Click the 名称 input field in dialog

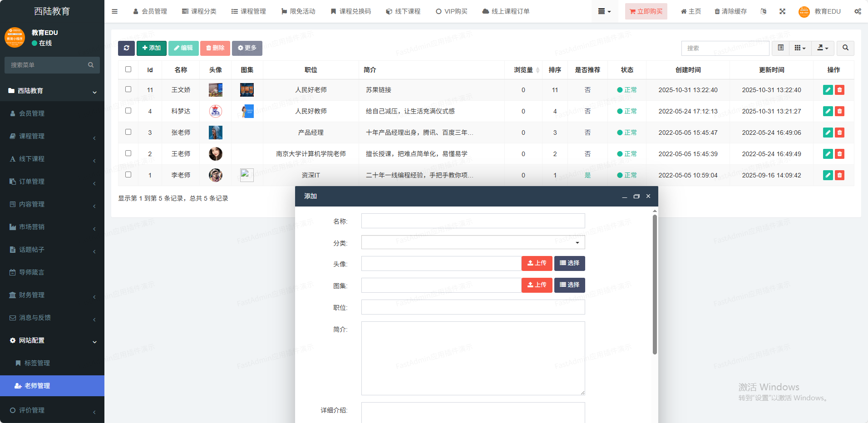473,221
